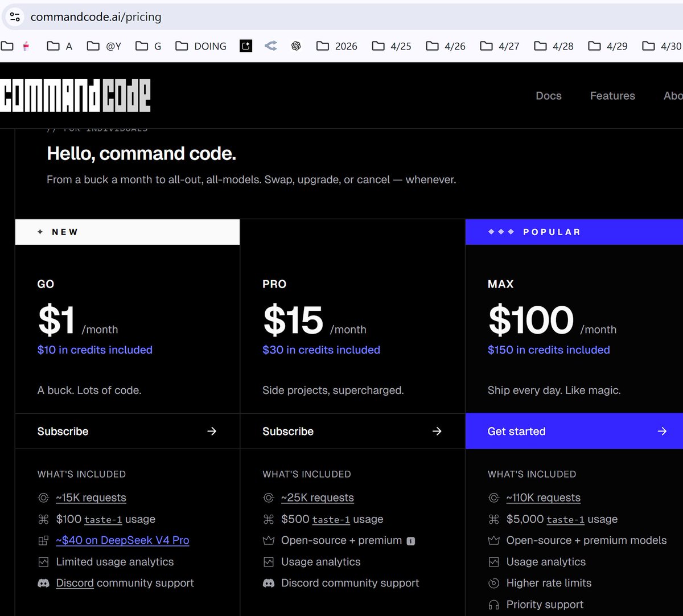Click Get started on MAX plan
This screenshot has width=683, height=616.
tap(574, 432)
